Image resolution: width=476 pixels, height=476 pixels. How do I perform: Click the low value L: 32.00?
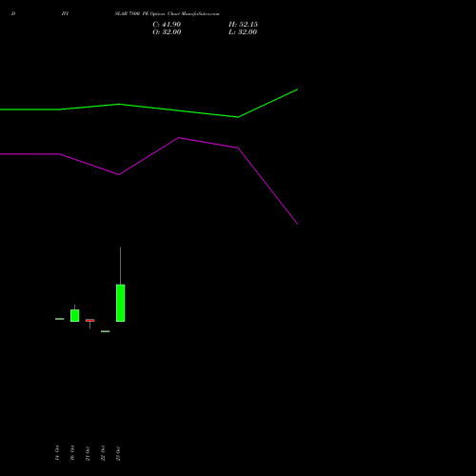point(243,32)
